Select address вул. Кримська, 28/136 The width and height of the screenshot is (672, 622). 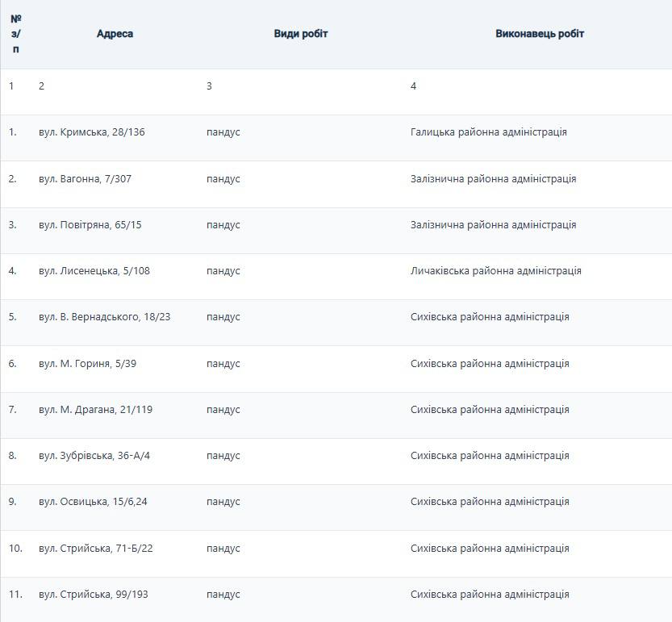click(x=92, y=132)
